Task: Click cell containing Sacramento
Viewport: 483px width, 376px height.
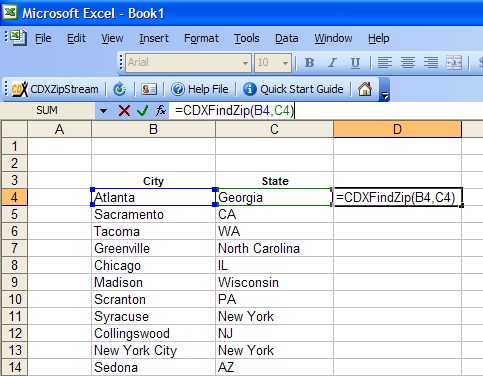Action: (x=153, y=214)
